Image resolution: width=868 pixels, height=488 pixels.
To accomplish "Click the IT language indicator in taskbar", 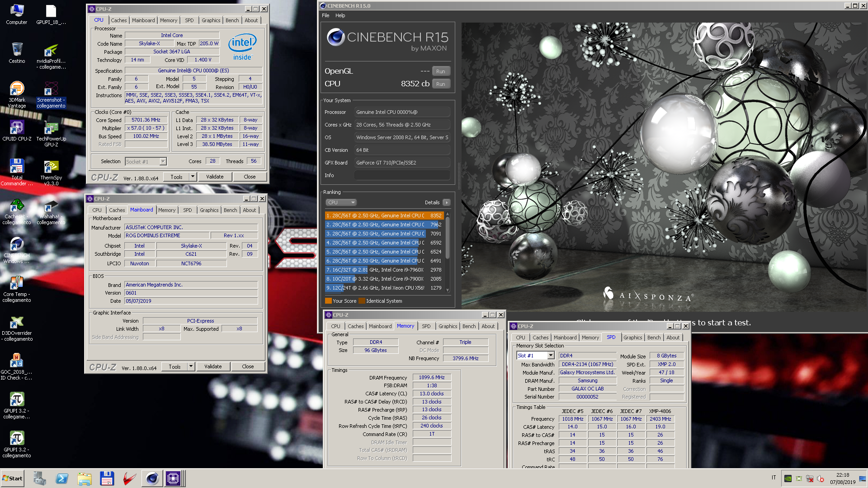I will click(x=774, y=478).
